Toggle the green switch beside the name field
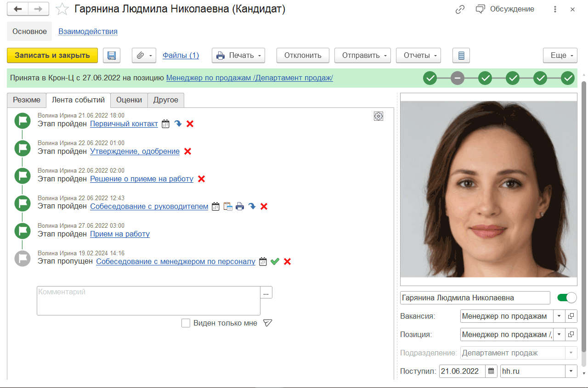588x388 pixels. point(567,298)
